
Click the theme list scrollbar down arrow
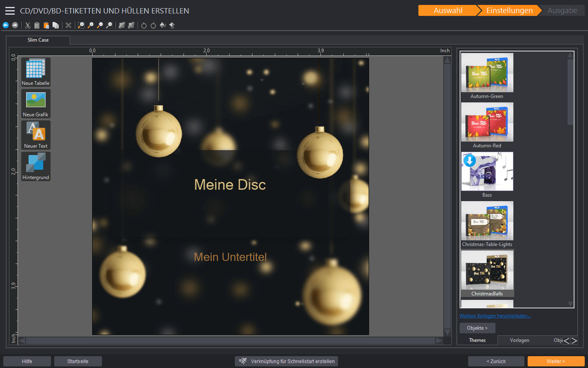tap(570, 304)
